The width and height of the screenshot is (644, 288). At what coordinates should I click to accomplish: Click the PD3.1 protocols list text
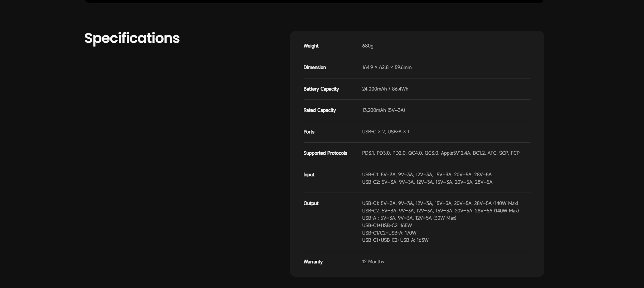click(x=441, y=153)
